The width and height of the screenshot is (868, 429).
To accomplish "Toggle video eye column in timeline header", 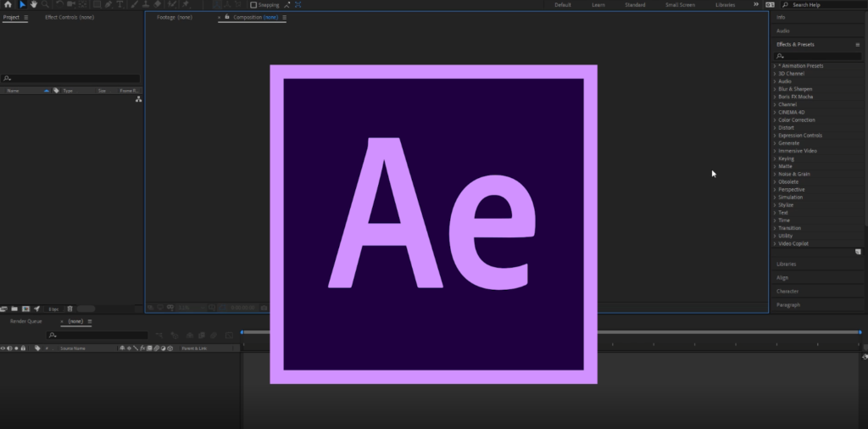I will 3,348.
